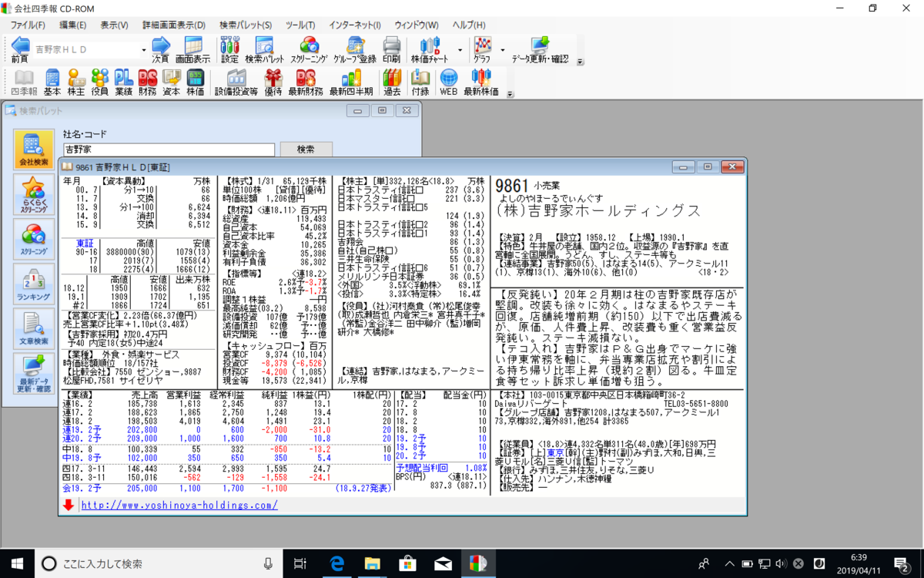Screen dimensions: 924x578
Task: Click the 四季報 book icon
Action: tap(24, 82)
